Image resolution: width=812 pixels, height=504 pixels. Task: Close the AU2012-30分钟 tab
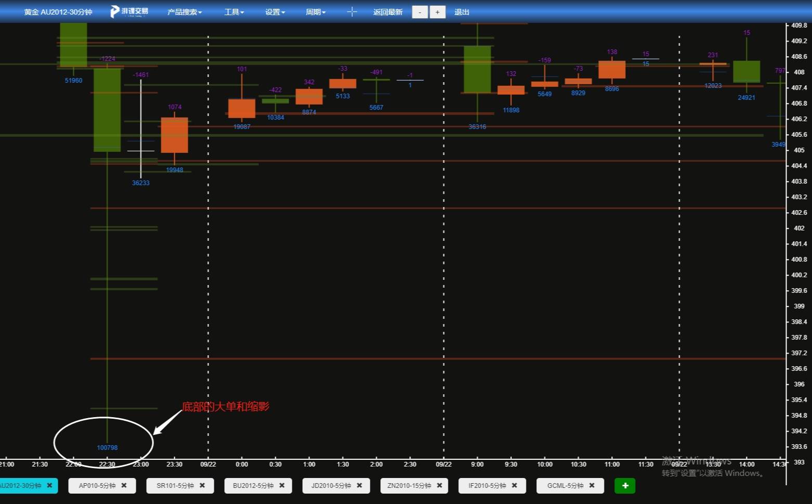point(50,486)
